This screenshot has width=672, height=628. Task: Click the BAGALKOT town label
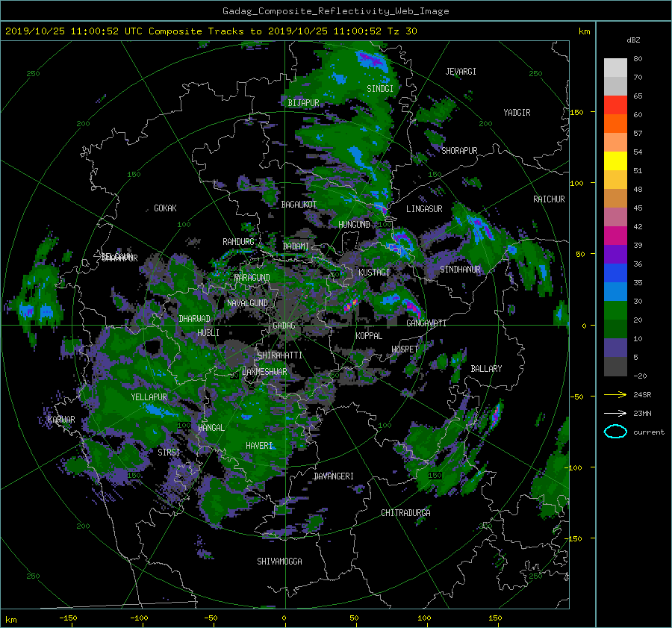(299, 205)
